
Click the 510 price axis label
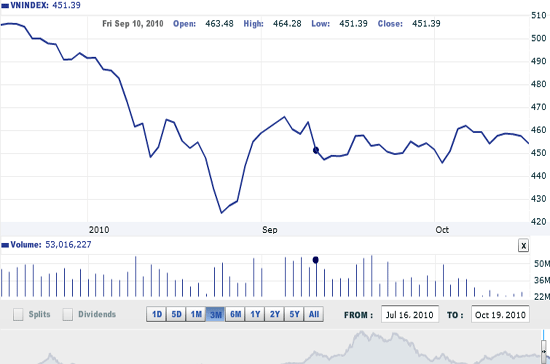click(539, 15)
